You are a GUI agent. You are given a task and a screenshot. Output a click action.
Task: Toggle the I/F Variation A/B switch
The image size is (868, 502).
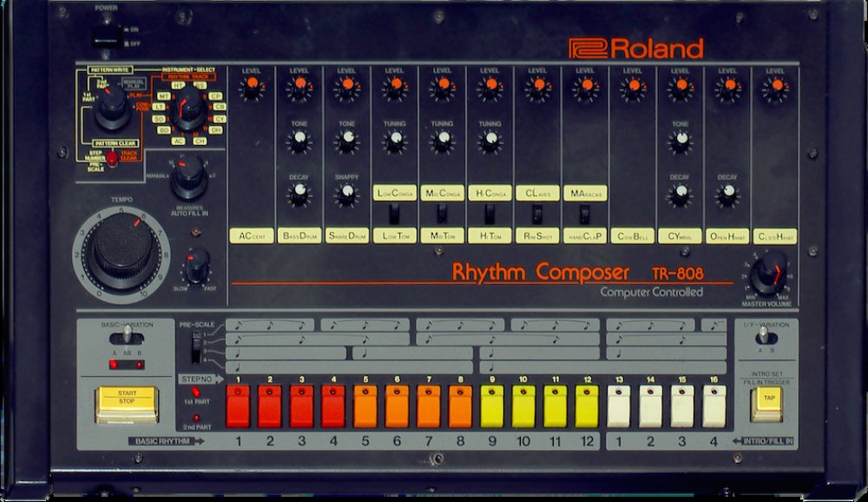tap(764, 334)
